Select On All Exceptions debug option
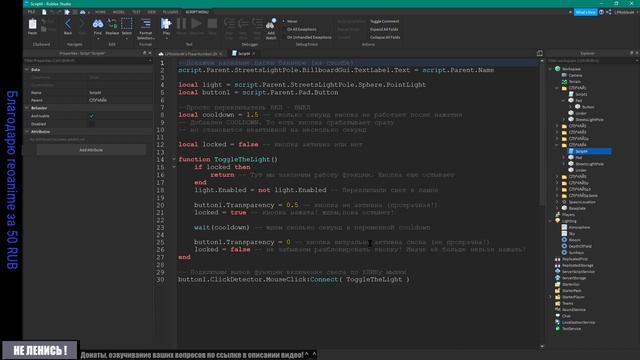This screenshot has width=640, height=360. point(301,29)
